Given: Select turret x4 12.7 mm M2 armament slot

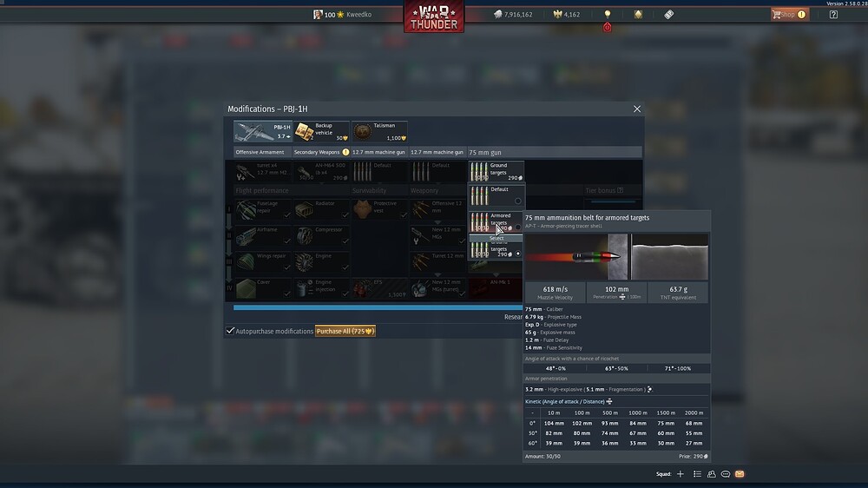Looking at the screenshot, I should click(263, 172).
